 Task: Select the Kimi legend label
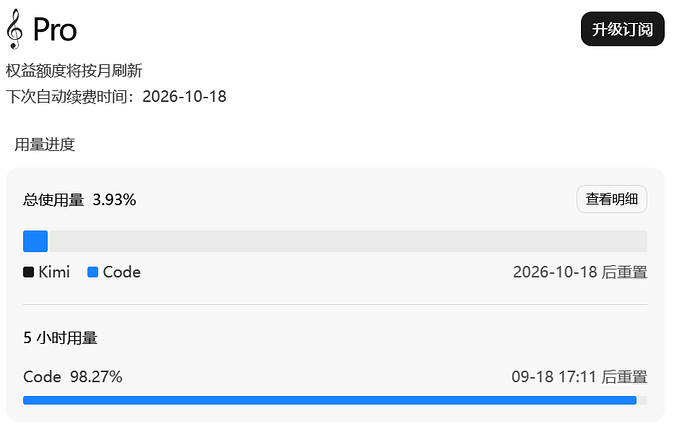(54, 272)
